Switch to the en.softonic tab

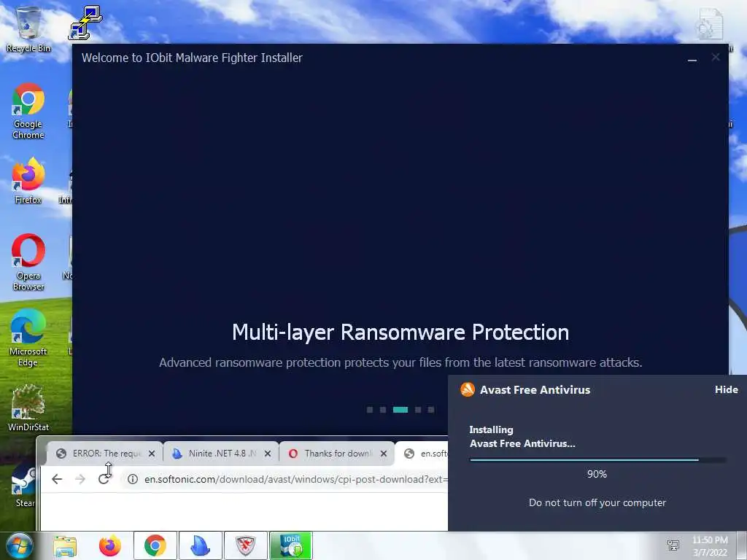422,454
